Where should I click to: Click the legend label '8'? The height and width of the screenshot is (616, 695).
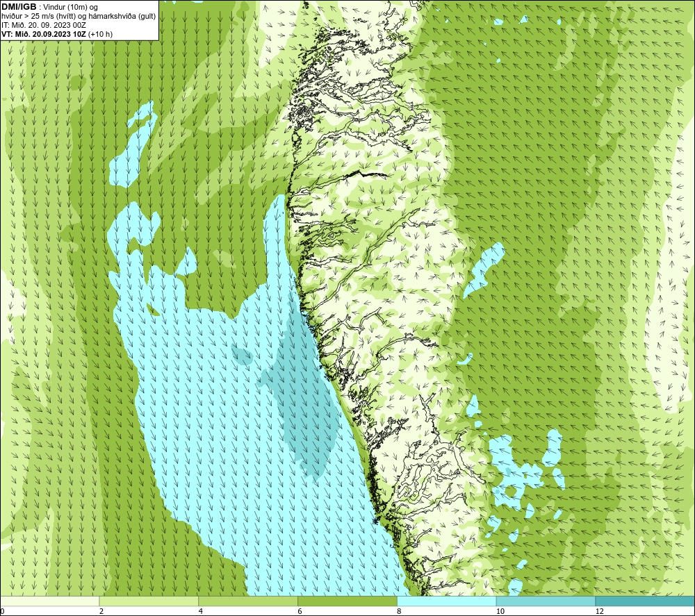(x=400, y=611)
